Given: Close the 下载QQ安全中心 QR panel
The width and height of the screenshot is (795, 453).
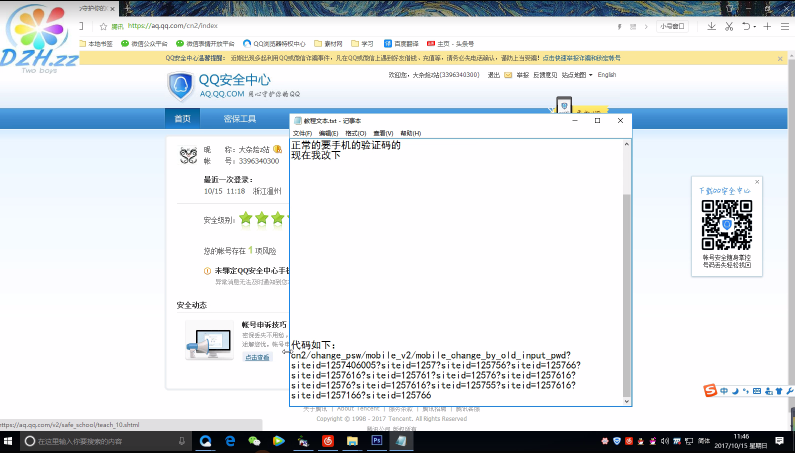Looking at the screenshot, I should (x=757, y=182).
